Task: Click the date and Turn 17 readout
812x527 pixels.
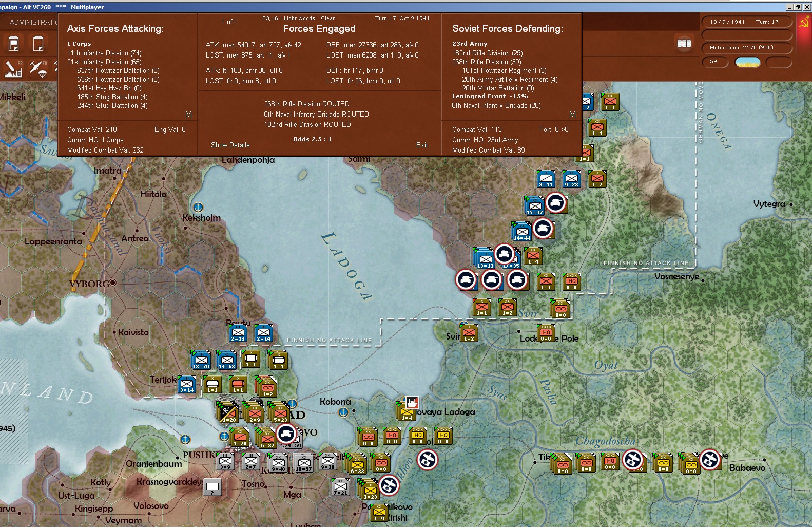Action: pos(747,22)
